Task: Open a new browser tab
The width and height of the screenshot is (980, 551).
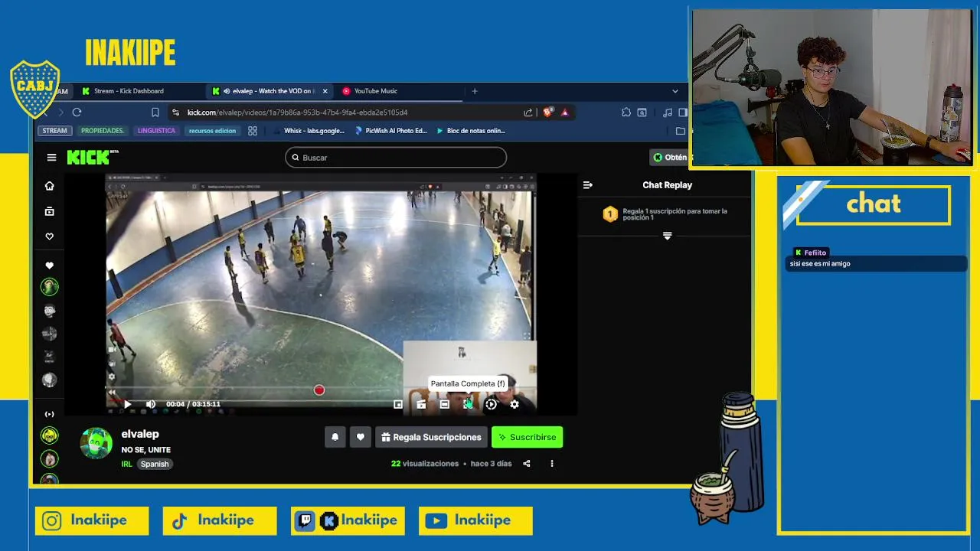Action: [475, 91]
